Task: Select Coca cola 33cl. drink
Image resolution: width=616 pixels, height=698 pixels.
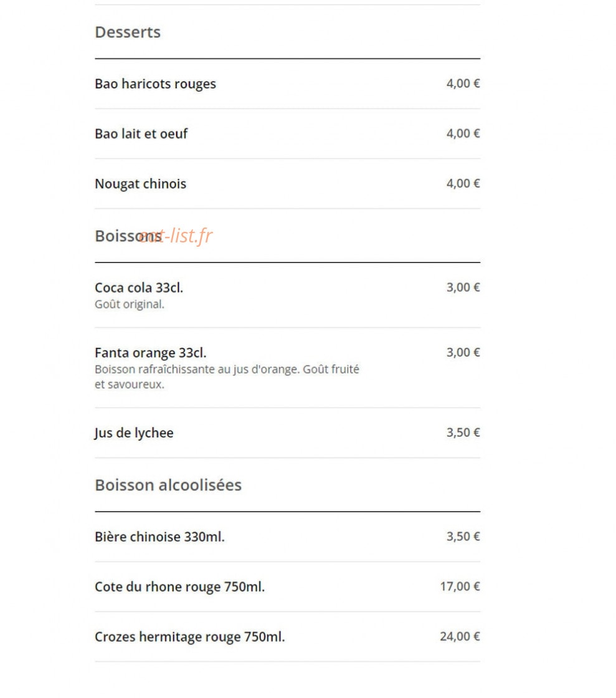Action: pos(287,295)
